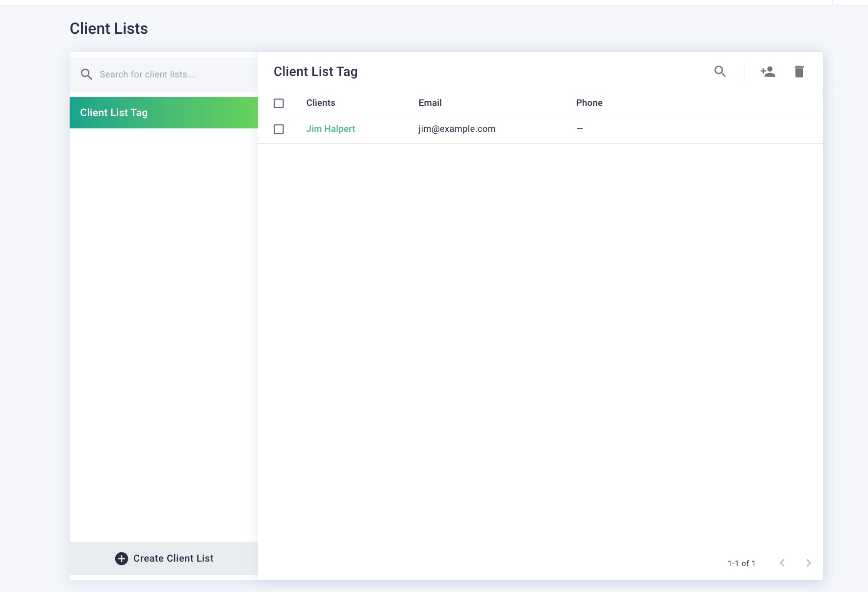Open Jim Halpert client link
The height and width of the screenshot is (592, 868).
tap(331, 129)
